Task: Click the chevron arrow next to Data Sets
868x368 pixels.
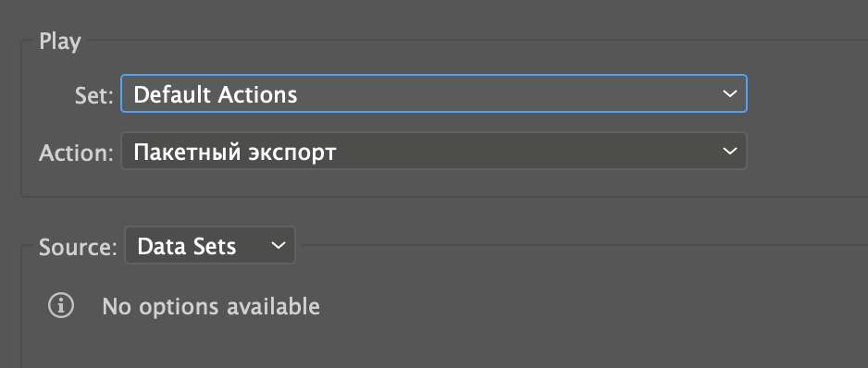Action: point(278,245)
